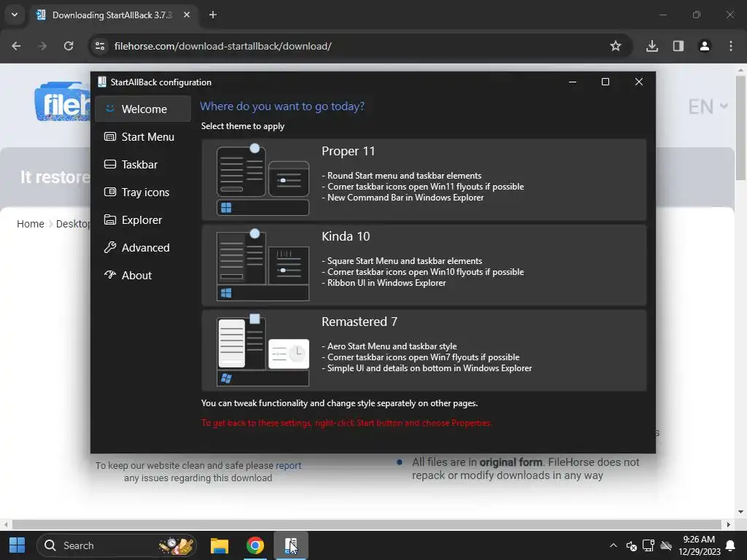
Task: Click the browser horizontal scrollbar
Action: pos(366,524)
